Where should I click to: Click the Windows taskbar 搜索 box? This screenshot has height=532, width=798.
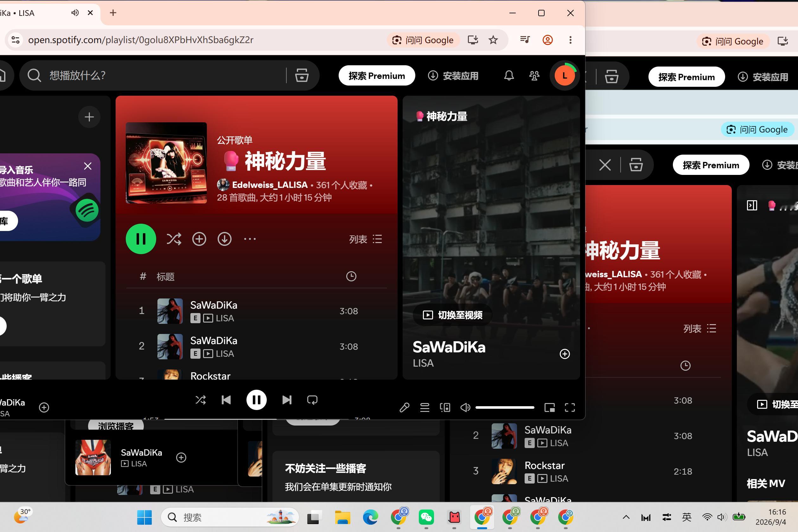(230, 517)
